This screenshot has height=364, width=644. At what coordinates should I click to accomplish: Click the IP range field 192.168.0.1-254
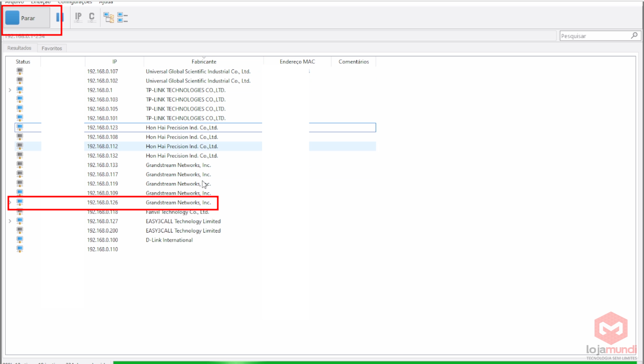coord(279,36)
